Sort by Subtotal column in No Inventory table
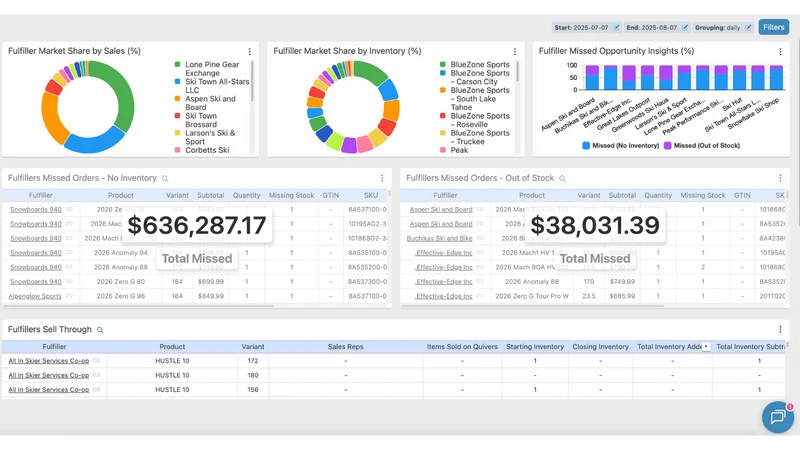Image resolution: width=800 pixels, height=450 pixels. 211,195
